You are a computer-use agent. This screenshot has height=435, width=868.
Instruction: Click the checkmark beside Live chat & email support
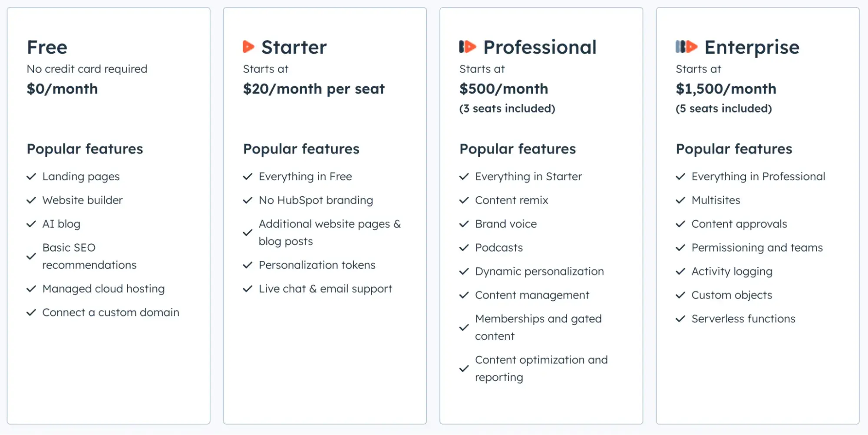(248, 289)
